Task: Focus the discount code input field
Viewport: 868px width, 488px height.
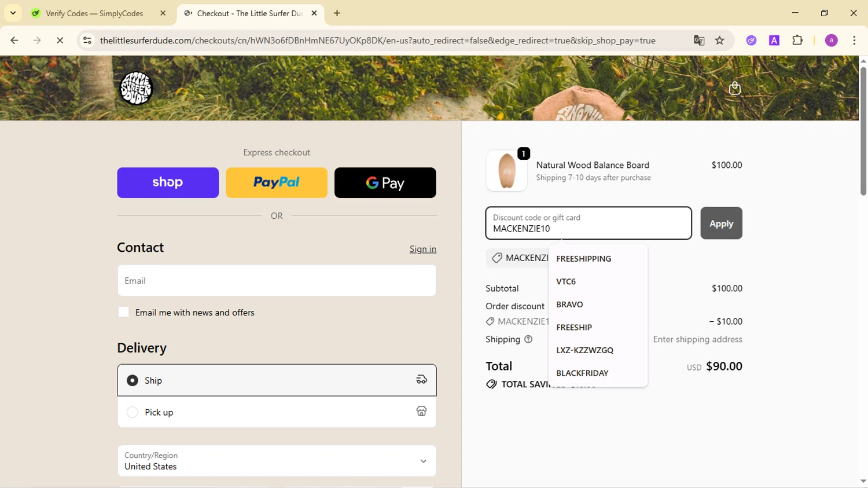Action: 589,223
